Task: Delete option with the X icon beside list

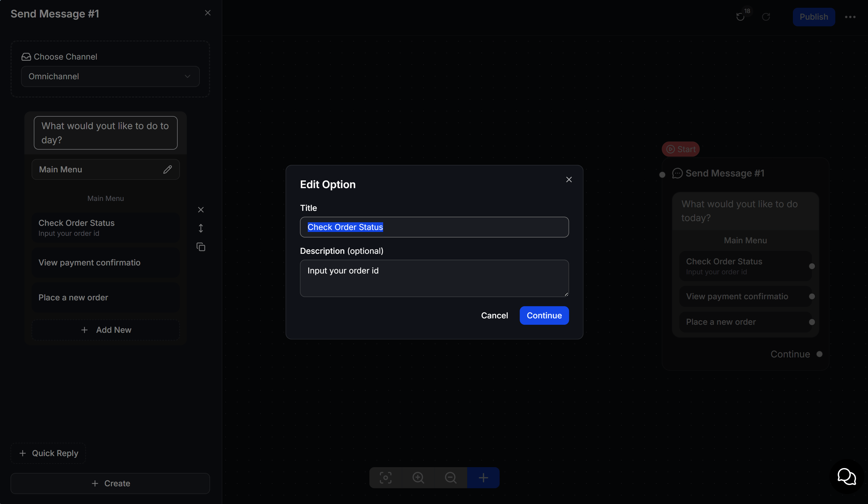Action: (201, 210)
